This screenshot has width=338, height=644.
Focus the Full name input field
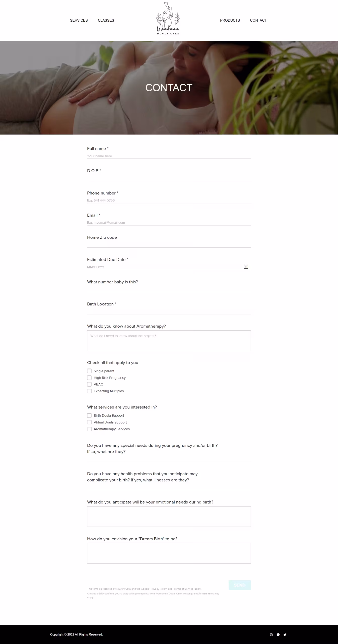tap(169, 156)
